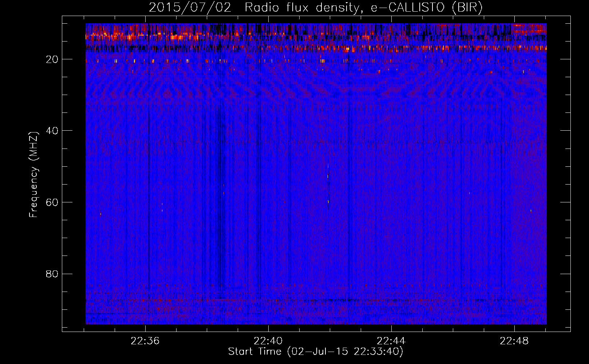Screen dimensions: 589x364
Task: Click the 22:44 time tick label
Action: click(391, 341)
